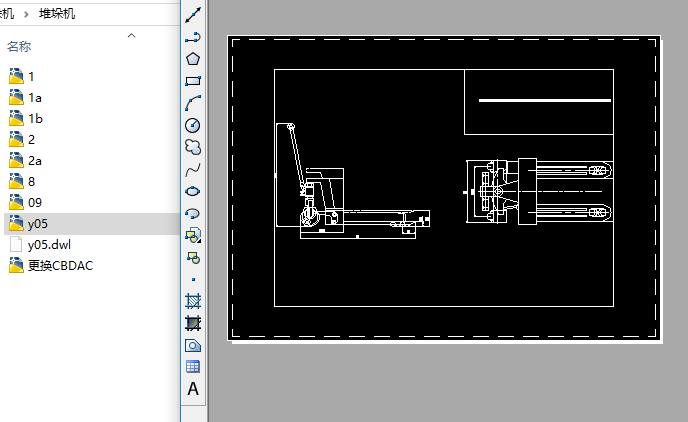Viewport: 688px width, 422px height.
Task: Select the Ellipse Arc tool
Action: tap(193, 214)
